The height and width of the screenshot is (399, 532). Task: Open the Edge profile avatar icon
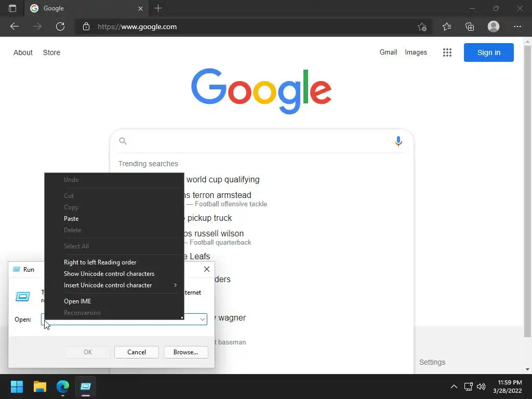pos(494,26)
